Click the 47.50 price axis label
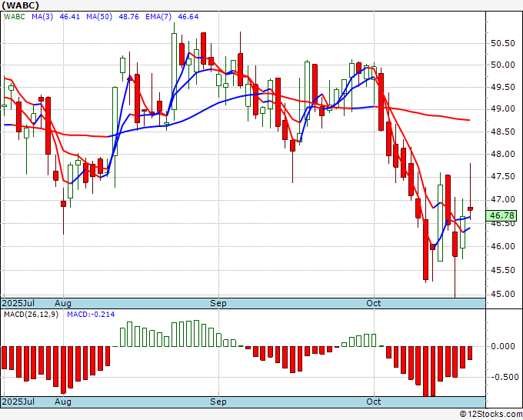523x420 pixels. tap(503, 176)
